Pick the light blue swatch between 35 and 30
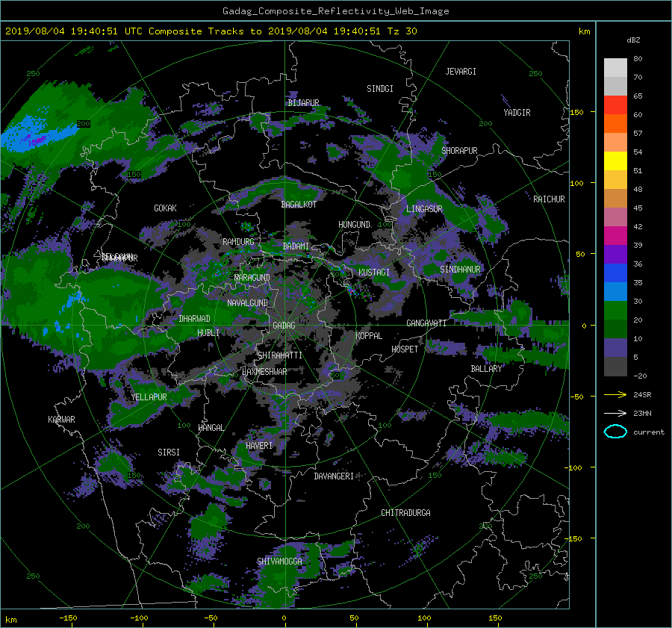This screenshot has height=628, width=672. point(615,291)
